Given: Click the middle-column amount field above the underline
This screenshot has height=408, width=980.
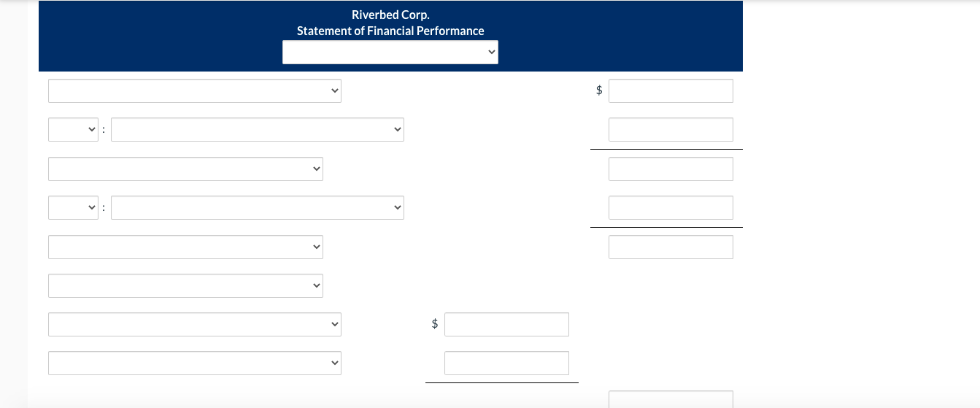Looking at the screenshot, I should click(506, 363).
